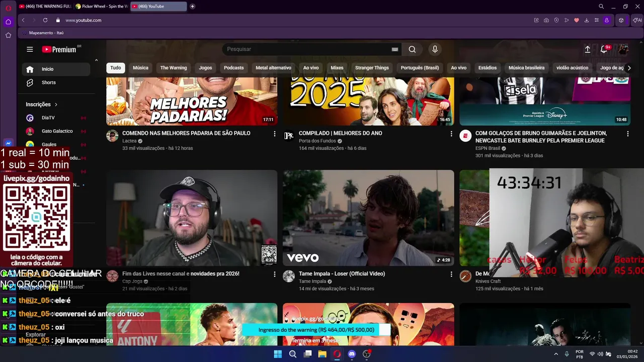Viewport: 644px width, 362px height.
Task: Switch to the Picker Wheel browser tab
Action: pyautogui.click(x=102, y=7)
